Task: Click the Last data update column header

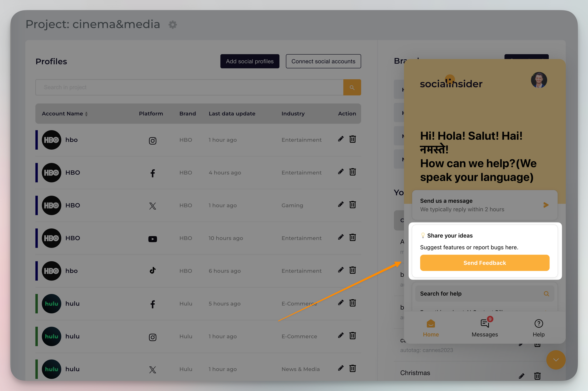Action: click(232, 113)
